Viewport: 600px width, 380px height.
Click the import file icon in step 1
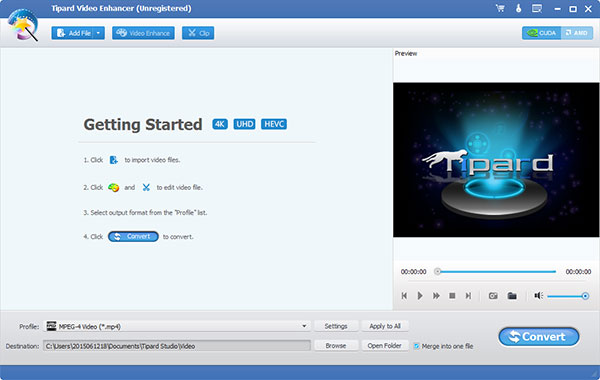pos(114,160)
